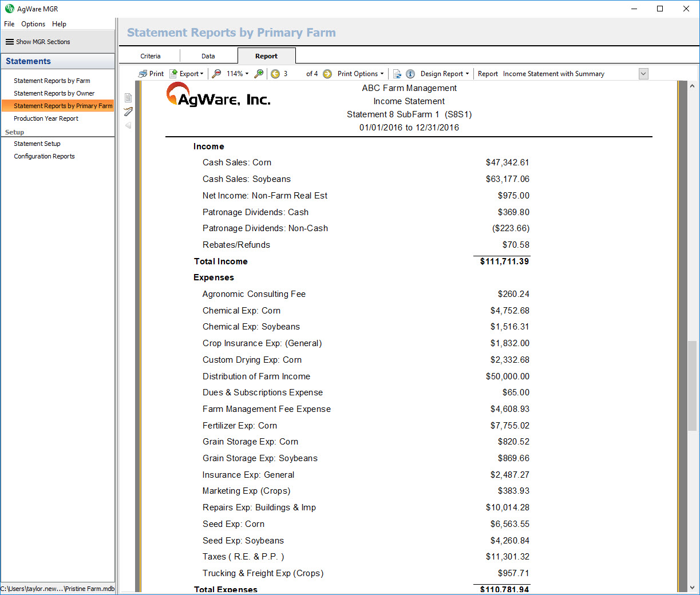This screenshot has width=700, height=595.
Task: Switch to the Criteria tab
Action: (150, 56)
